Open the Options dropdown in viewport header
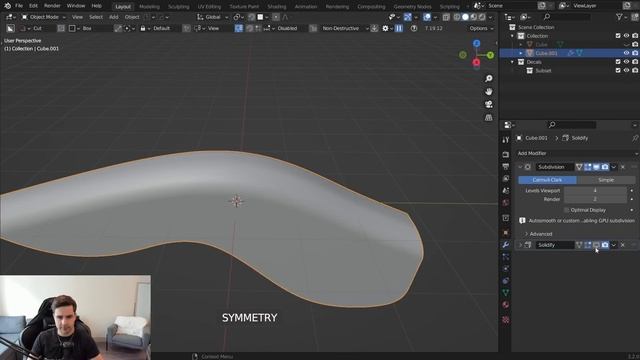 coord(481,29)
